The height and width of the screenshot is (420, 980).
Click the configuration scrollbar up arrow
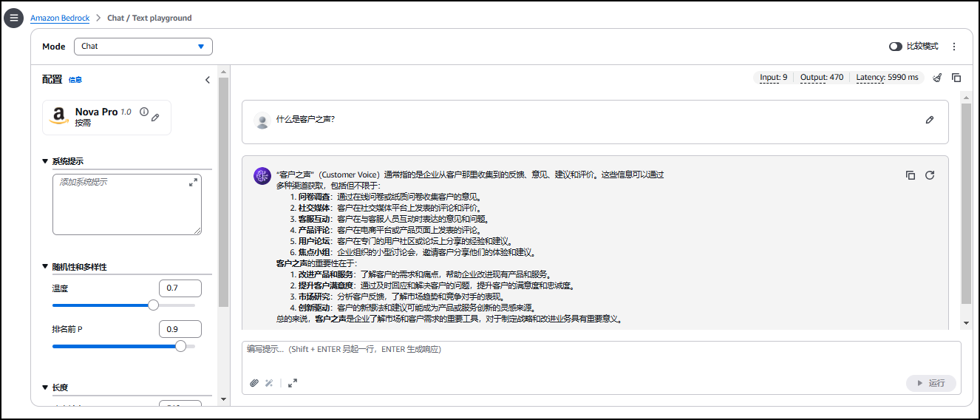[223, 70]
